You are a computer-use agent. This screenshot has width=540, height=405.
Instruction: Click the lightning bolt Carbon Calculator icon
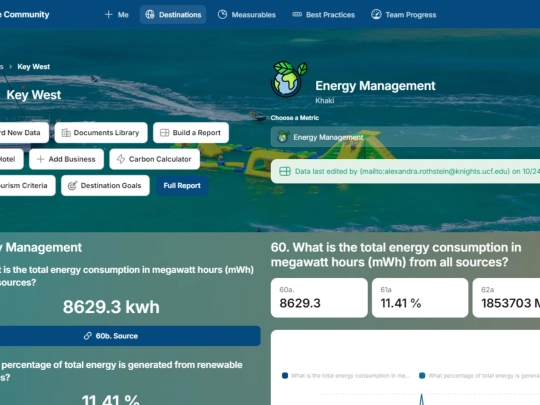click(121, 159)
